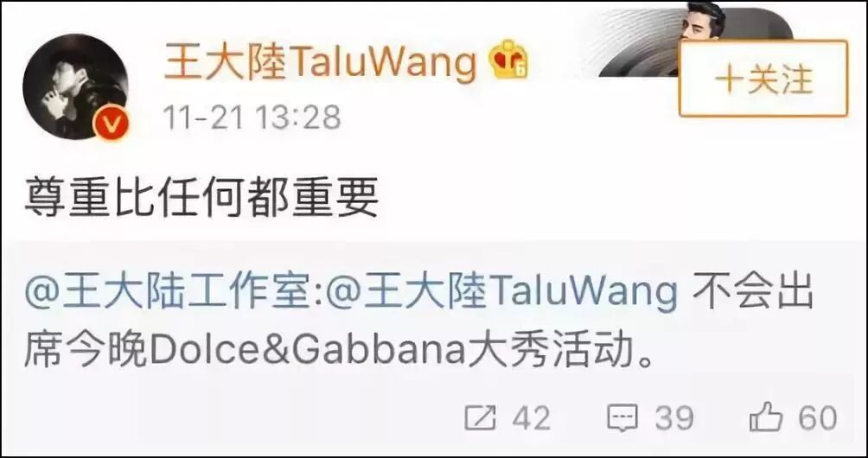Tap the repost share icon
The height and width of the screenshot is (458, 868).
(480, 418)
